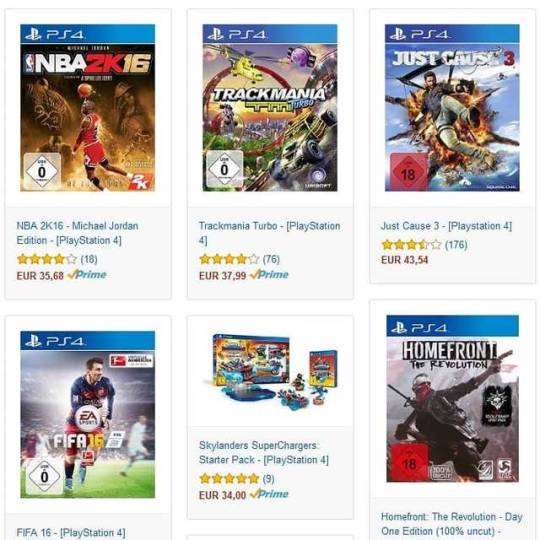Open the Homefront Day One Edition title link

click(451, 524)
